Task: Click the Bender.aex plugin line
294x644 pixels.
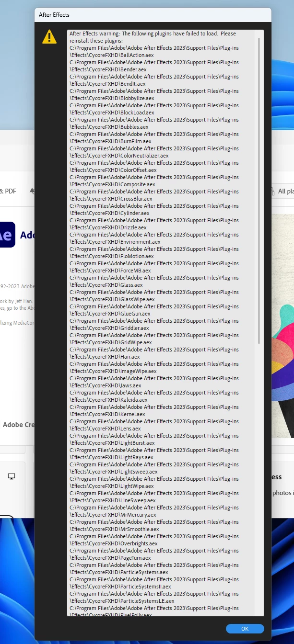Action: pyautogui.click(x=108, y=69)
